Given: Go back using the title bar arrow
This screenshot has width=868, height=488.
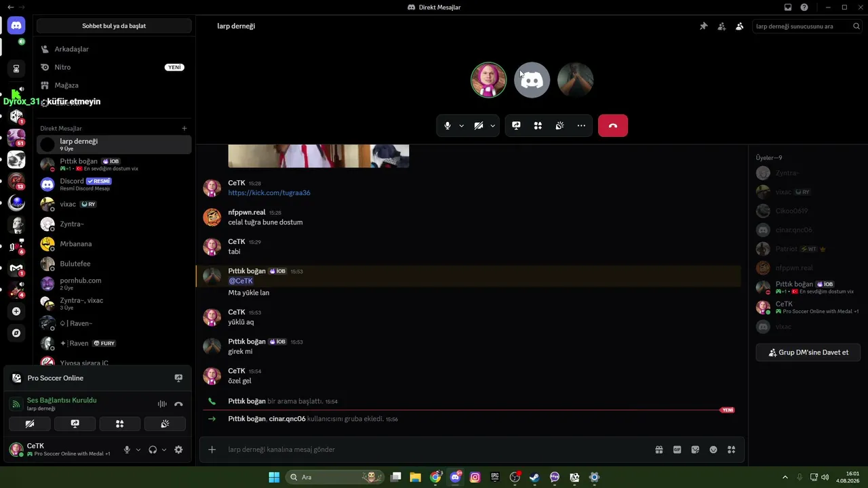Looking at the screenshot, I should click(x=10, y=7).
